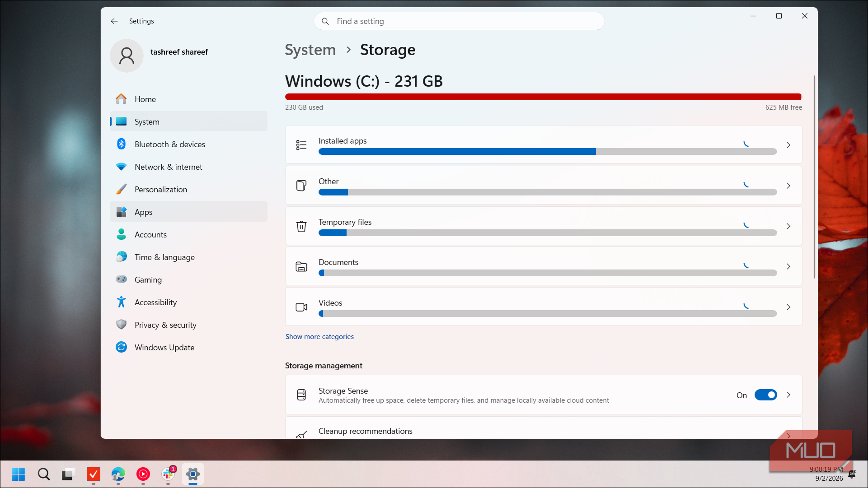This screenshot has height=488, width=868.
Task: Open Privacy & security settings
Action: [188, 325]
